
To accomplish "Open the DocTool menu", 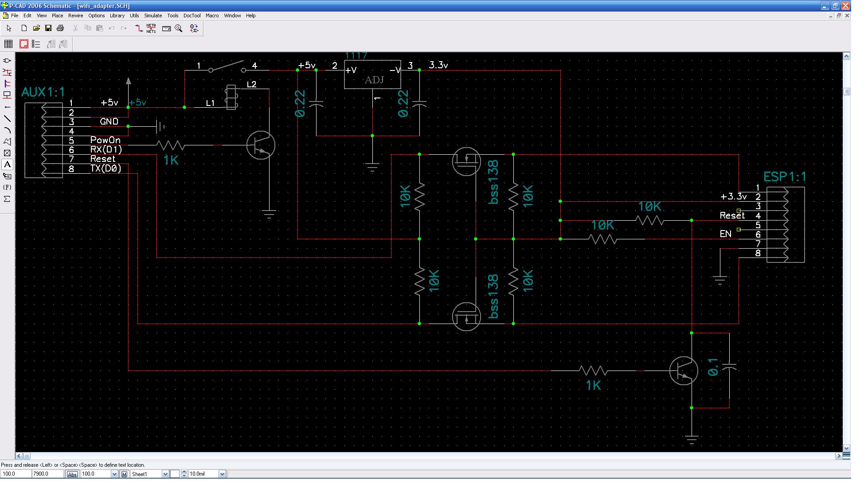I will click(x=192, y=16).
